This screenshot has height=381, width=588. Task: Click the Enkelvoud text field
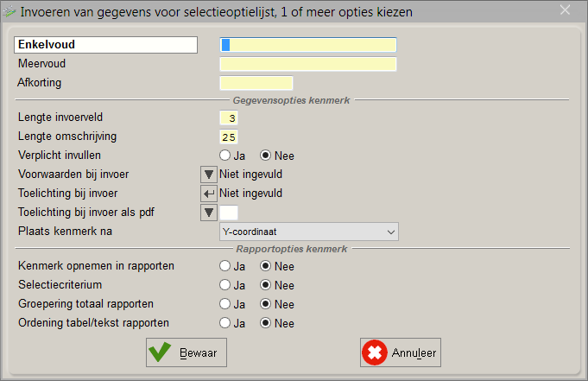coord(308,45)
